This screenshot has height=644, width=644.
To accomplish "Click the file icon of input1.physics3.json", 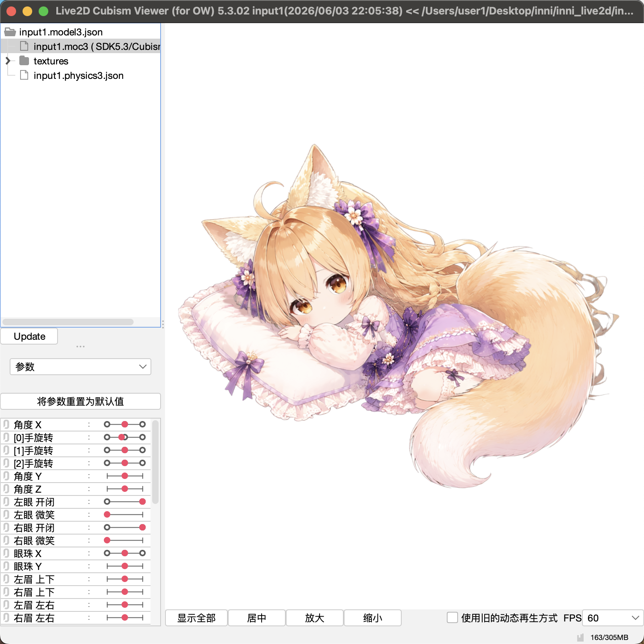I will tap(24, 75).
